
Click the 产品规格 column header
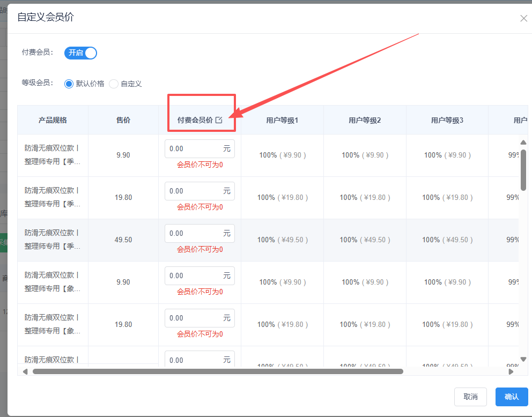tap(53, 120)
